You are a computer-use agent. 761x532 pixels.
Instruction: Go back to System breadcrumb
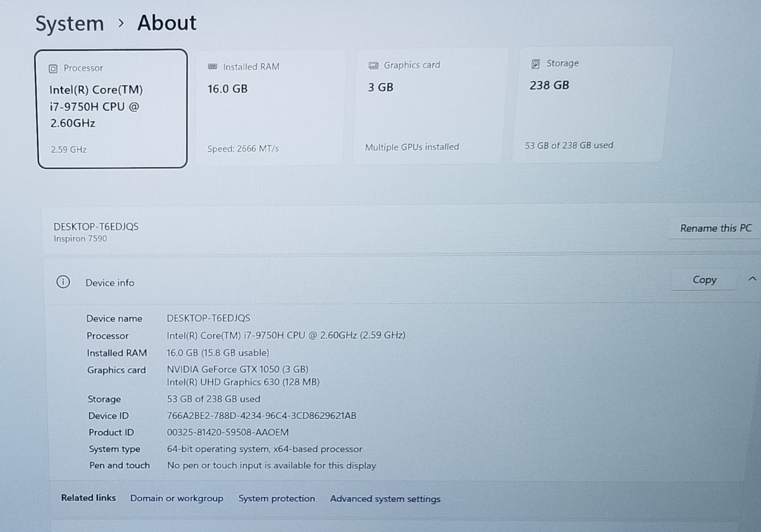(70, 23)
